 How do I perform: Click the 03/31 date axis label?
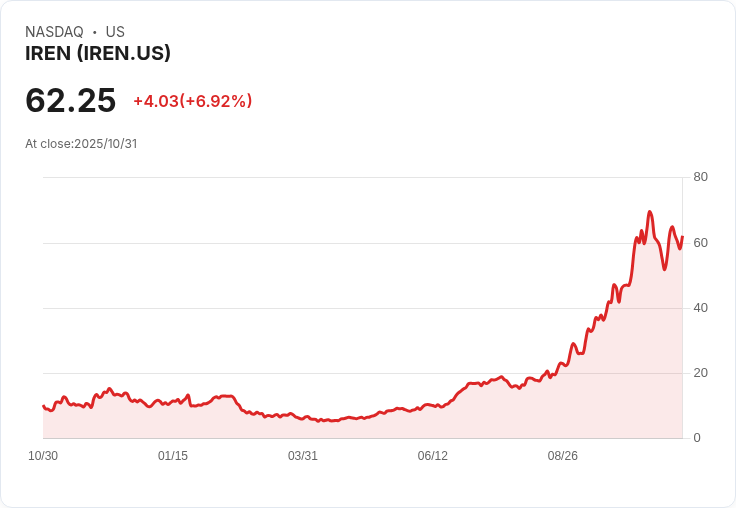click(303, 455)
